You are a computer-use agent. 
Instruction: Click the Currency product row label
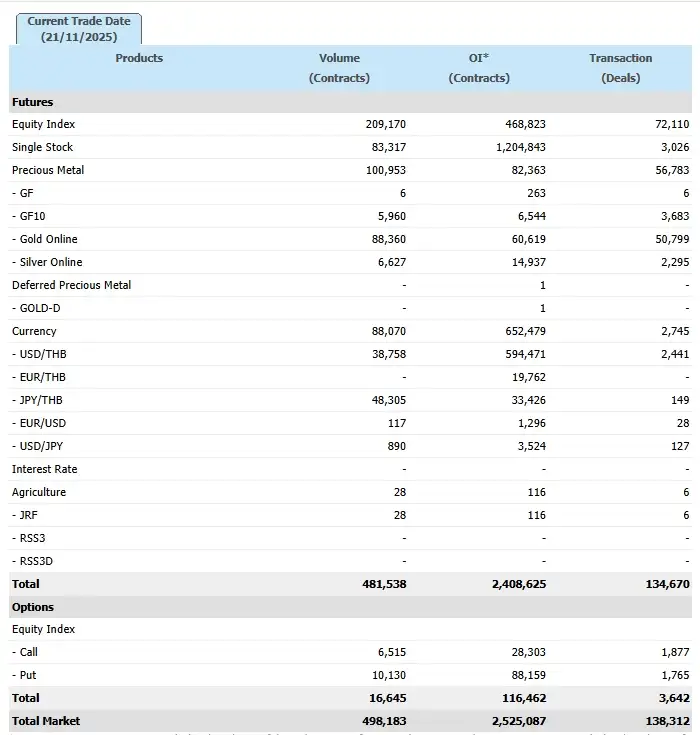[x=34, y=331]
